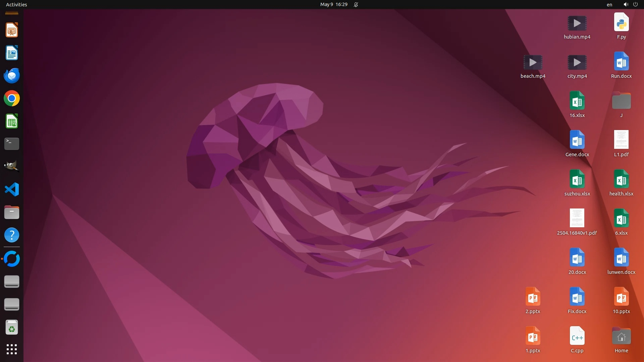The width and height of the screenshot is (644, 362).
Task: Click the volume speaker indicator
Action: 626,4
